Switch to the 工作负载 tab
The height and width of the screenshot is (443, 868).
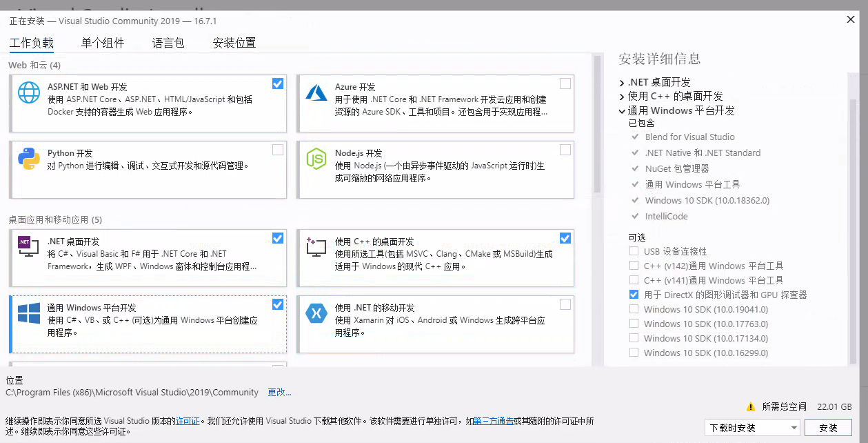(x=31, y=43)
